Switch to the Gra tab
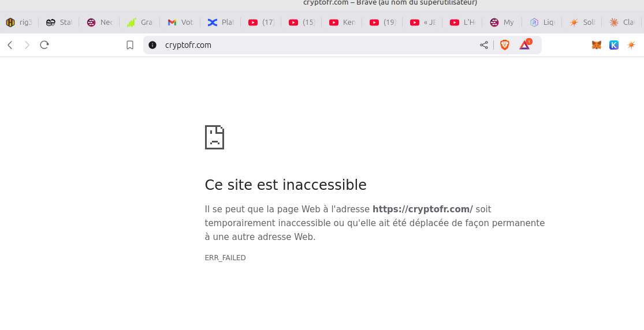Screen dimensions: 644x330 pos(140,22)
